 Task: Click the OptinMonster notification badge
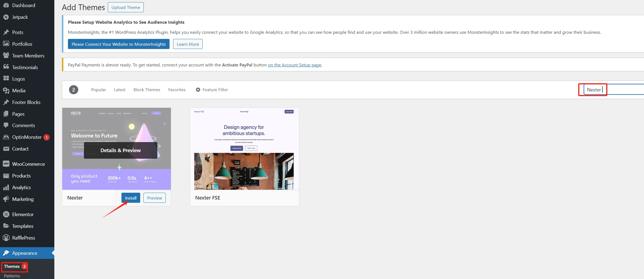pos(46,137)
